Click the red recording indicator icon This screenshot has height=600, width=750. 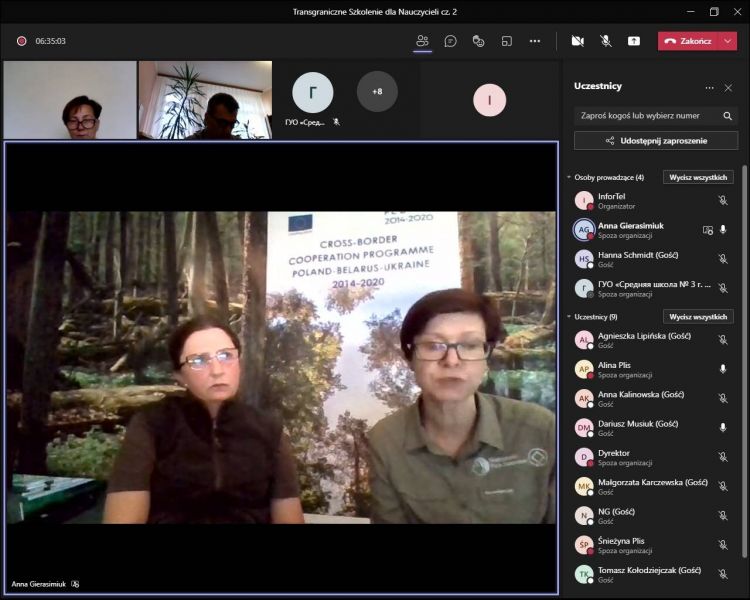21,41
